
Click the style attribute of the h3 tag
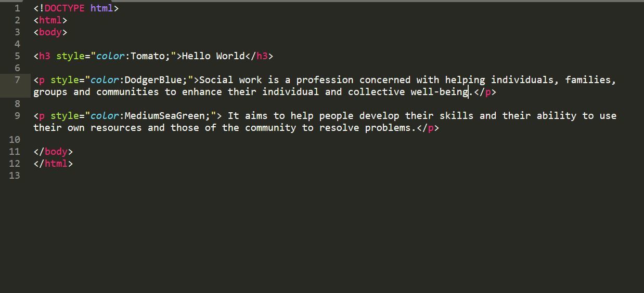[x=70, y=56]
